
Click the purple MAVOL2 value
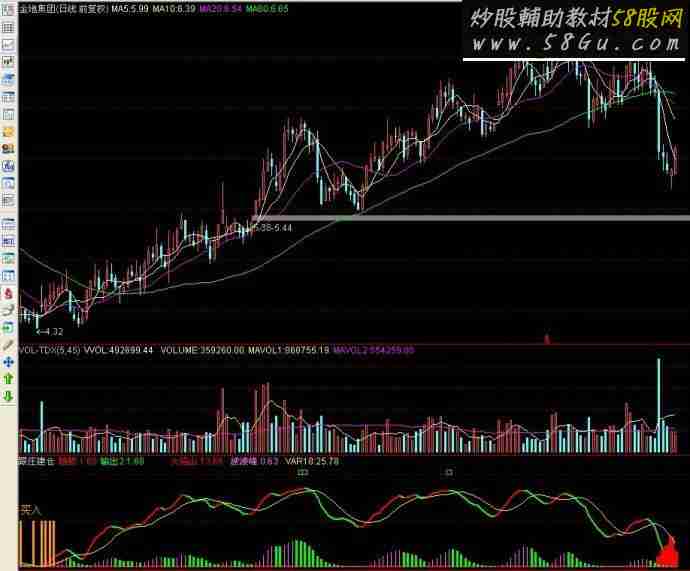[374, 350]
